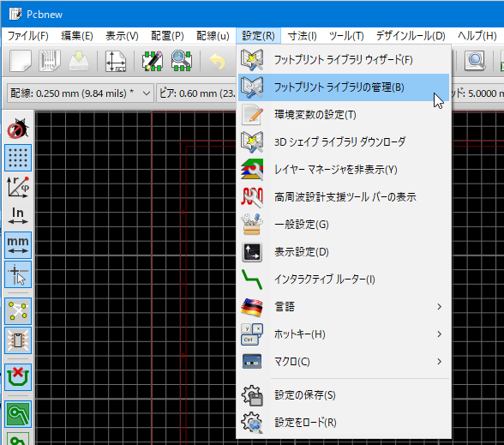Open the ファイル(F) menu

pos(28,35)
